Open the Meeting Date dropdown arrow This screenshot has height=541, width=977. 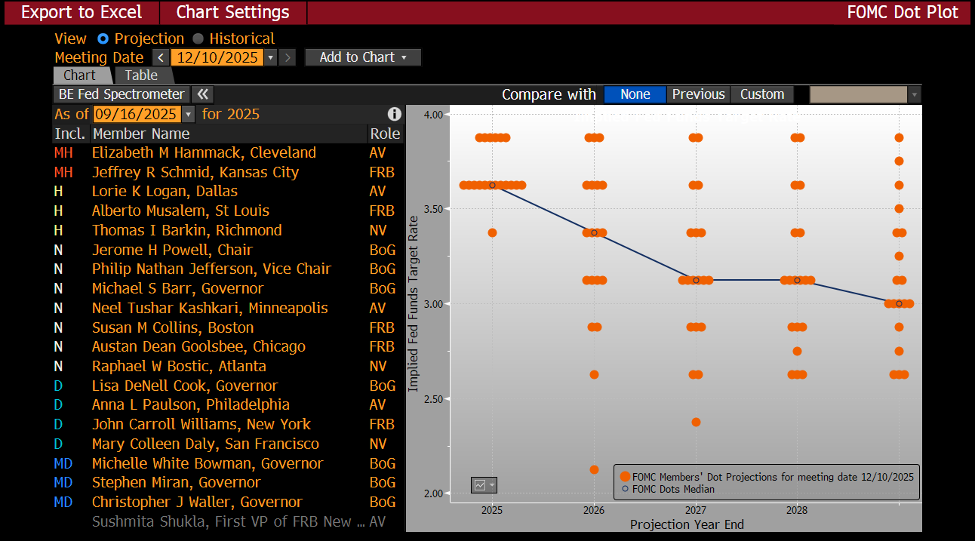(270, 57)
